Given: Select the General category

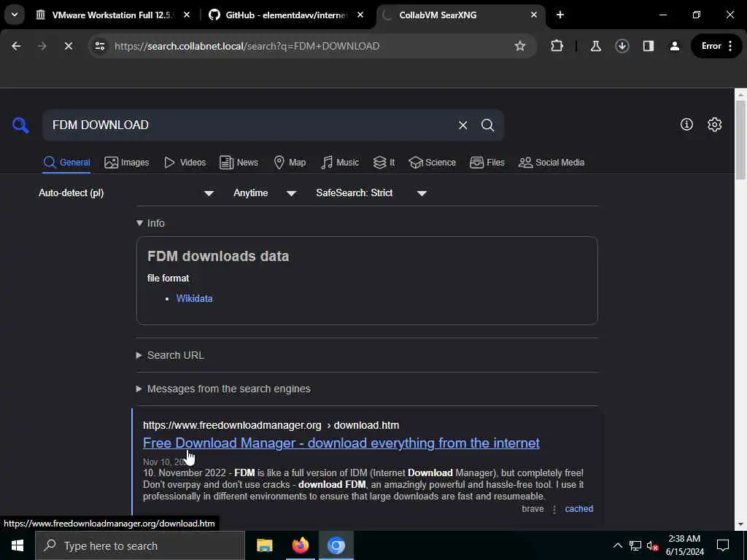Looking at the screenshot, I should coord(66,163).
